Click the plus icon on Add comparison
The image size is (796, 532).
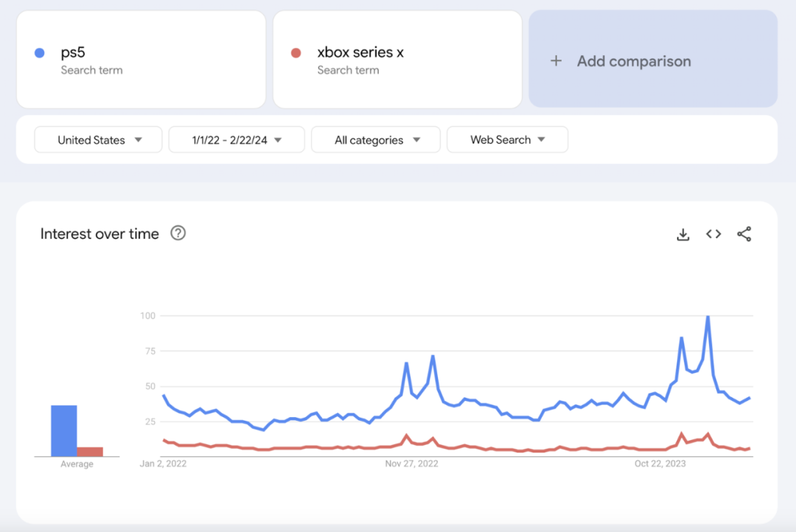click(x=556, y=61)
